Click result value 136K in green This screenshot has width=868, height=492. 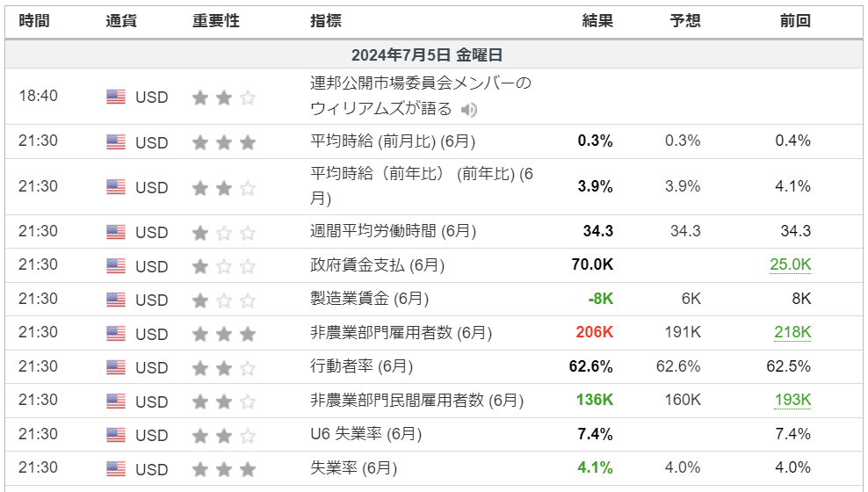coord(594,400)
